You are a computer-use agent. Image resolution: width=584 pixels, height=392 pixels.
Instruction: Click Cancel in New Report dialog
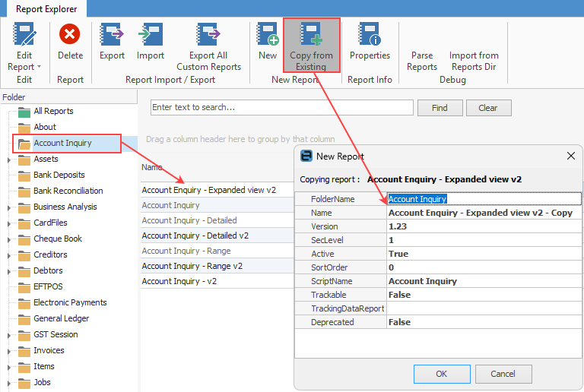(503, 374)
